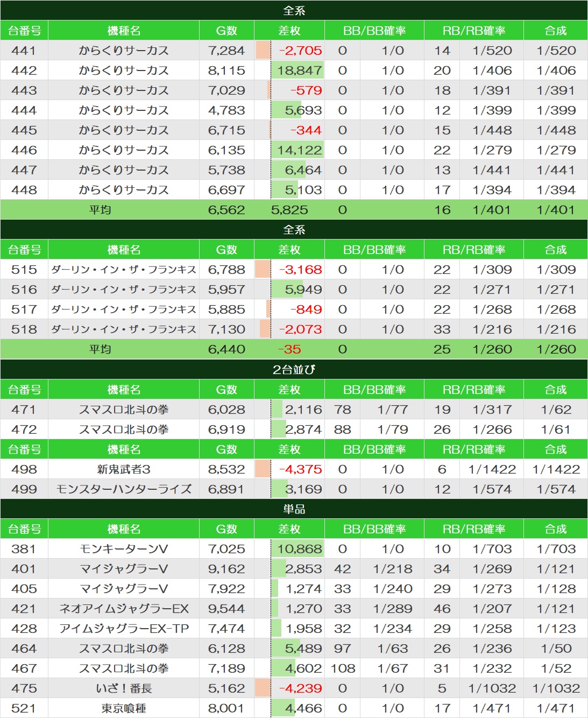Select the 1/61 combined probability

[556, 430]
